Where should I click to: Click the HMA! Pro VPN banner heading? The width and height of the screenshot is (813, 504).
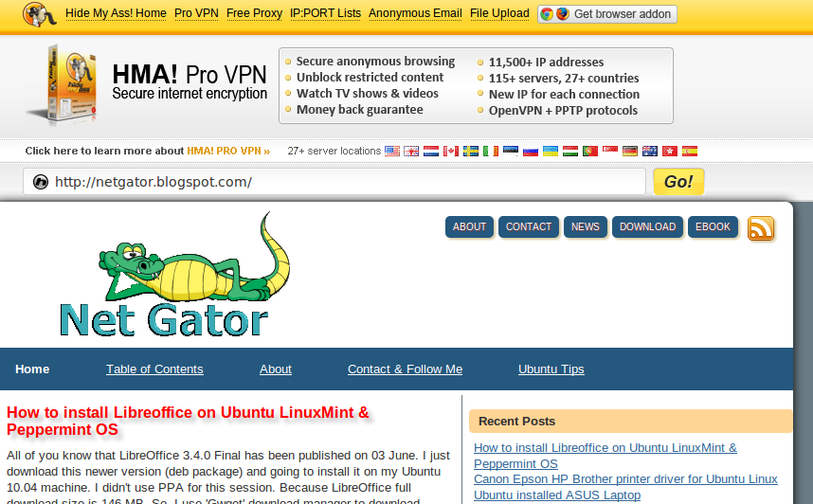190,75
